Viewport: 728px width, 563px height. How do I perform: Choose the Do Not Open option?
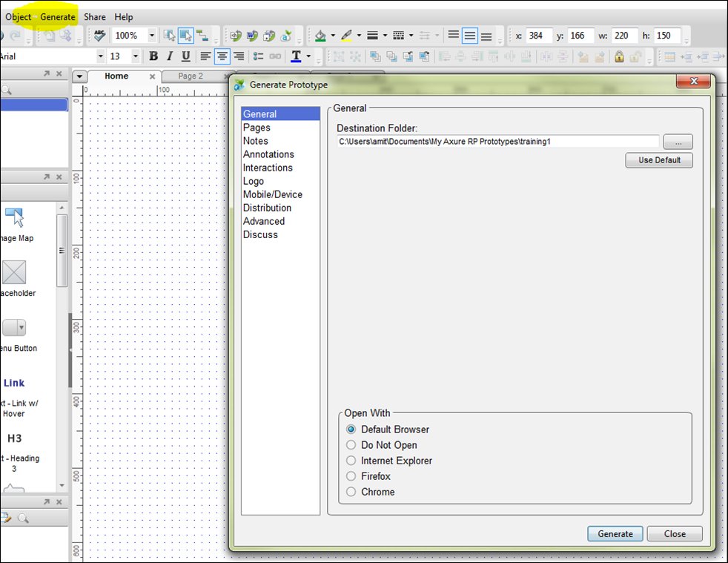[x=351, y=445]
